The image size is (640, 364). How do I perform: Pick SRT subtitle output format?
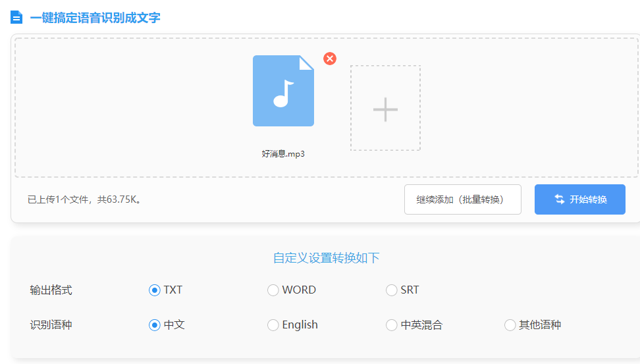click(392, 290)
